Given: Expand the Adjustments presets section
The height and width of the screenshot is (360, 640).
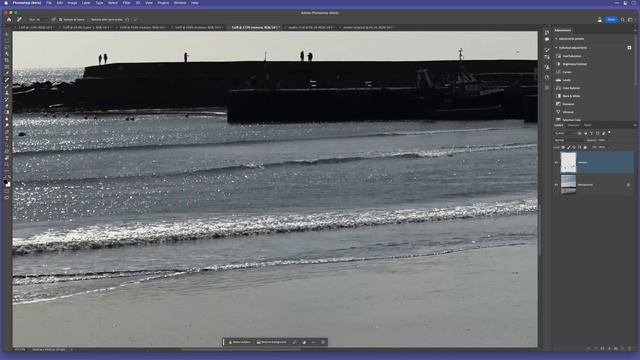Looking at the screenshot, I should click(x=556, y=39).
